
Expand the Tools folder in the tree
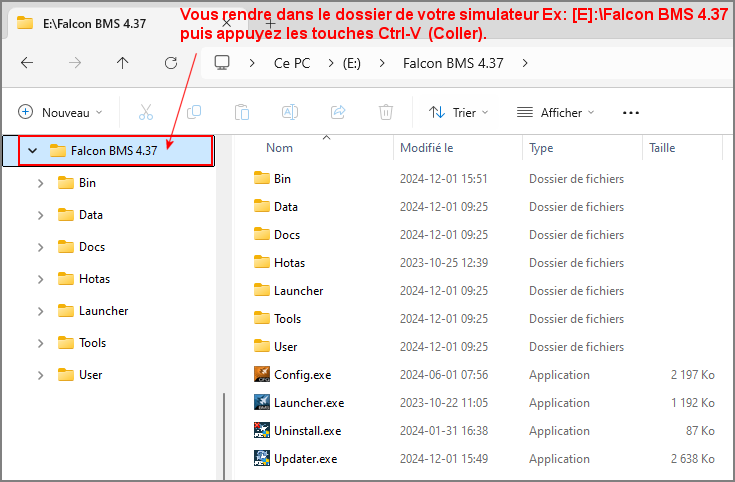click(x=40, y=343)
